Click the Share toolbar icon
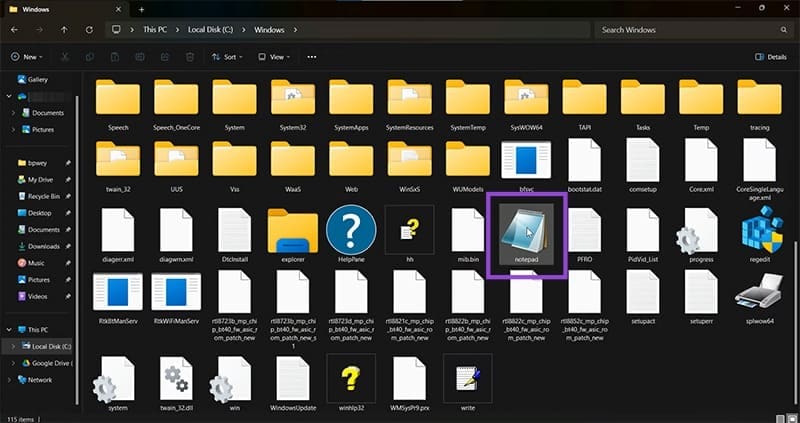This screenshot has width=800, height=423. coord(165,57)
